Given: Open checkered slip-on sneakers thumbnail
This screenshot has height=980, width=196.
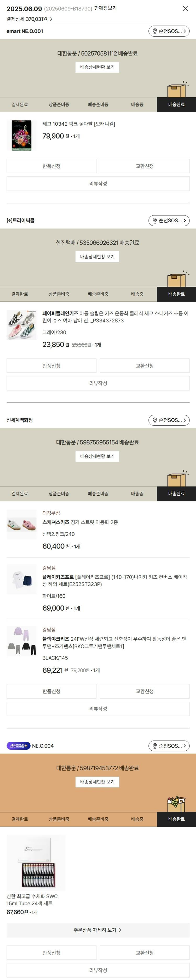Looking at the screenshot, I should point(21,324).
